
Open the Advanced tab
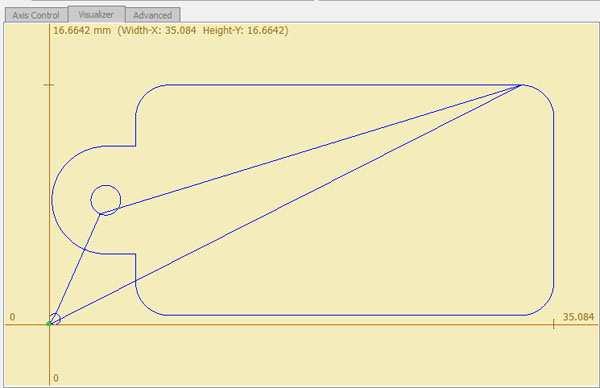(x=153, y=15)
